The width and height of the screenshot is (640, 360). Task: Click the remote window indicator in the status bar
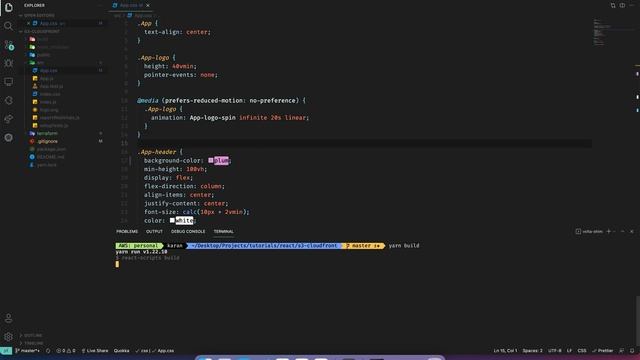pyautogui.click(x=6, y=351)
